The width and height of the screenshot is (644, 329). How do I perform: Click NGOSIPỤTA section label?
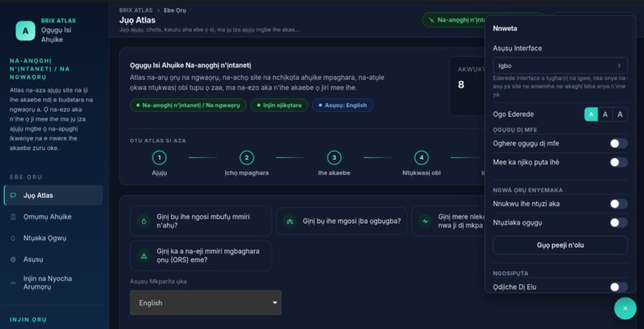[511, 273]
